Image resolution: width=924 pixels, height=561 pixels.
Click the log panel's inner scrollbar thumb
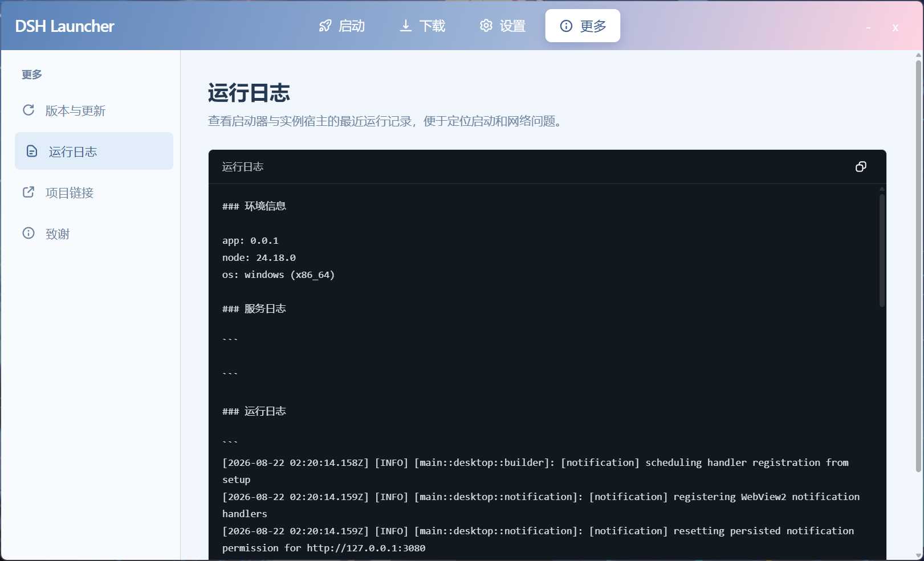click(882, 251)
